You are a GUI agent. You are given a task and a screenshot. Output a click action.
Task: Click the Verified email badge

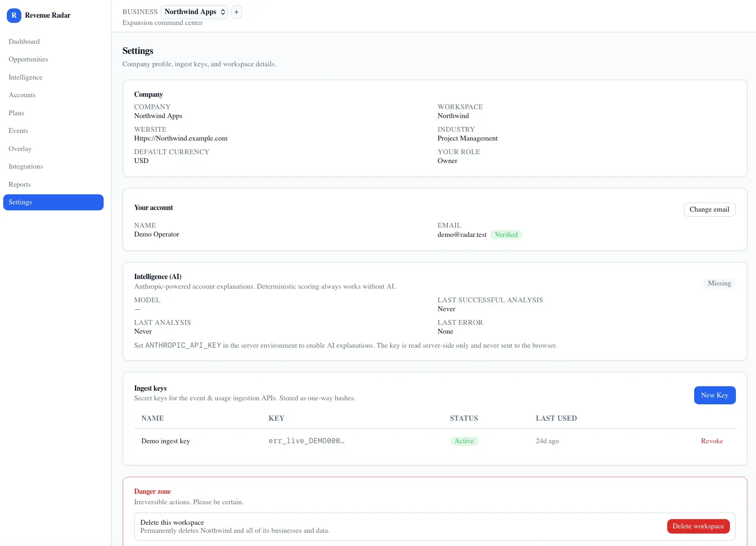(x=506, y=234)
